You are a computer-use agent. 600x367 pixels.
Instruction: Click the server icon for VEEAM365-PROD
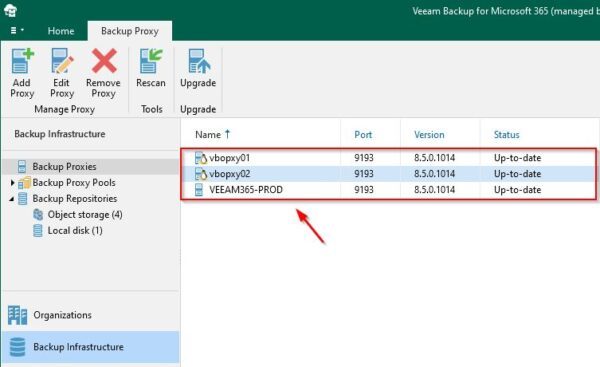tap(199, 189)
